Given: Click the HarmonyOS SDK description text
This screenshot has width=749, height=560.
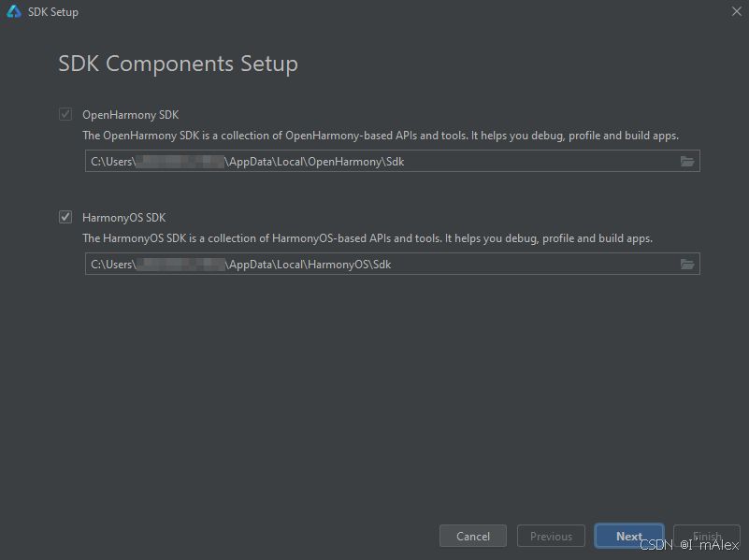Looking at the screenshot, I should coord(367,238).
